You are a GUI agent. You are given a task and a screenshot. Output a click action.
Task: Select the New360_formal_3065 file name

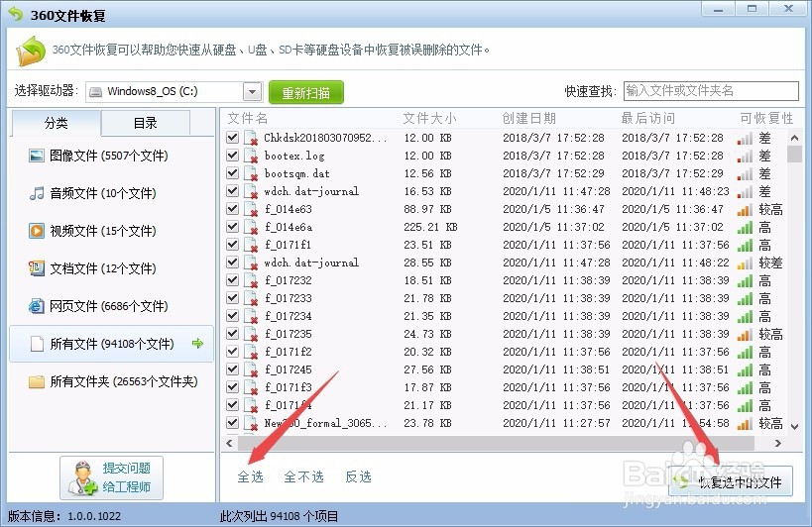(325, 423)
